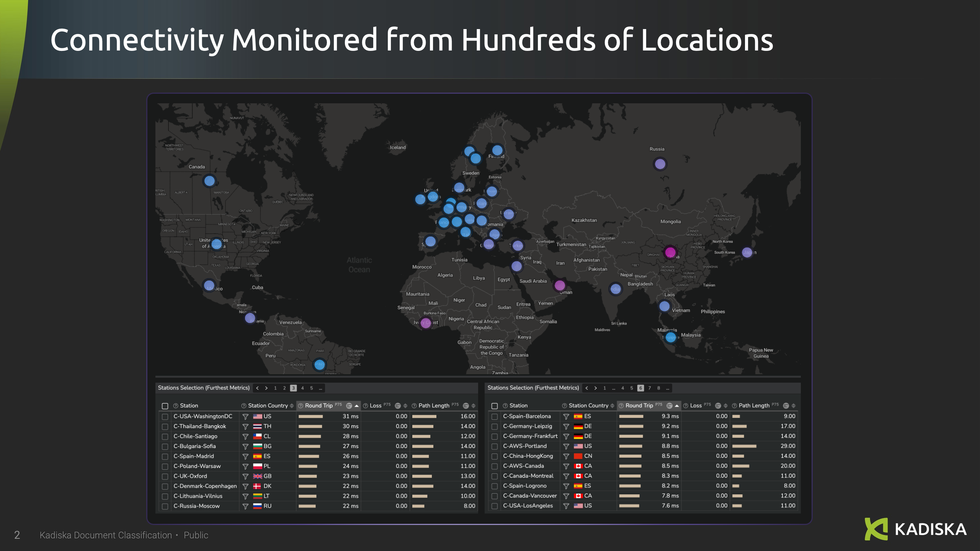Screen dimensions: 980x551
Task: Click the Kadiska logo
Action: tap(915, 529)
